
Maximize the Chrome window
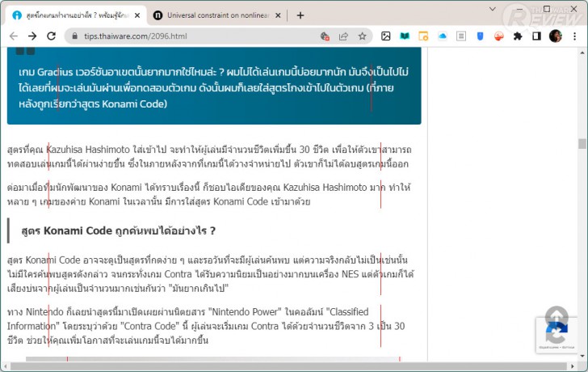pyautogui.click(x=547, y=9)
